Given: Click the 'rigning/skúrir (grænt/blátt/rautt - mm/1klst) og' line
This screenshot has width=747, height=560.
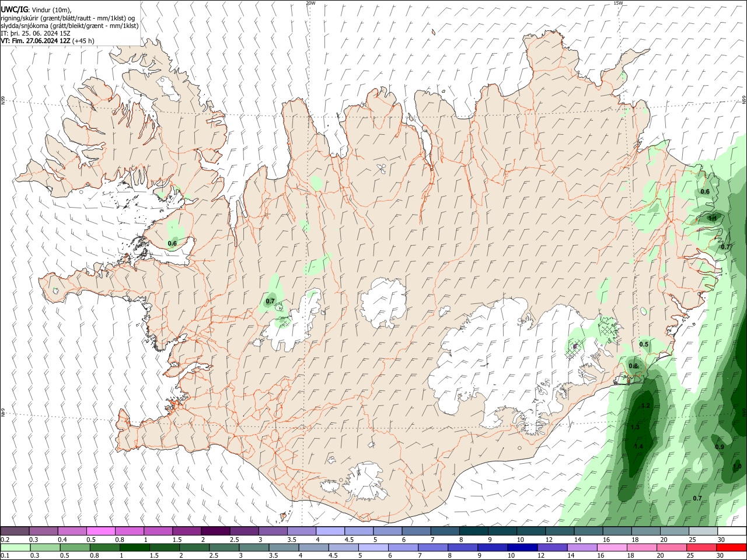Looking at the screenshot, I should point(68,18).
